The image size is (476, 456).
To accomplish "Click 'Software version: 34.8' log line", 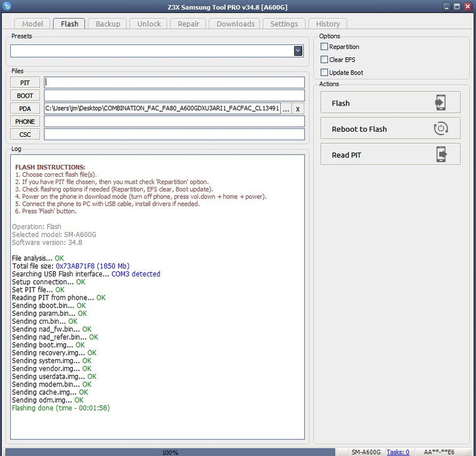I will (47, 242).
